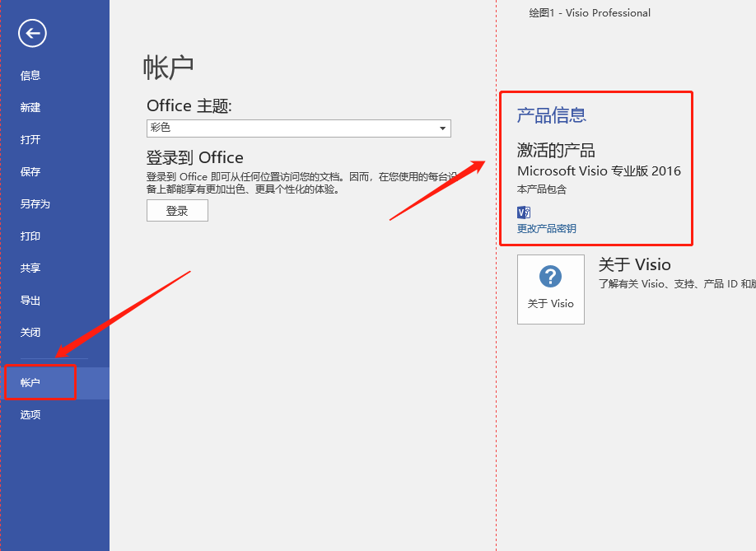Click the 彩色 theme combo box

tap(298, 128)
